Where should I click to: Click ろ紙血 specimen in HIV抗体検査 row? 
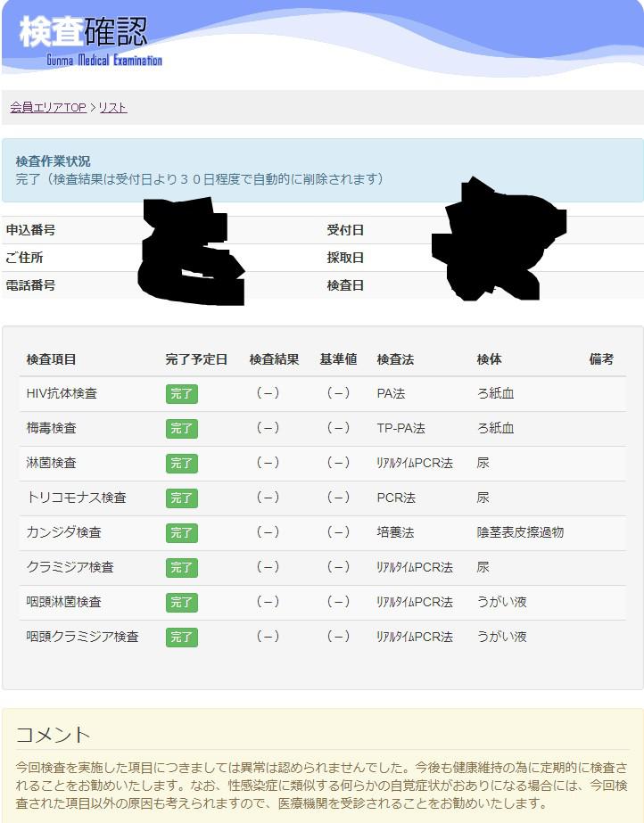[x=495, y=393]
